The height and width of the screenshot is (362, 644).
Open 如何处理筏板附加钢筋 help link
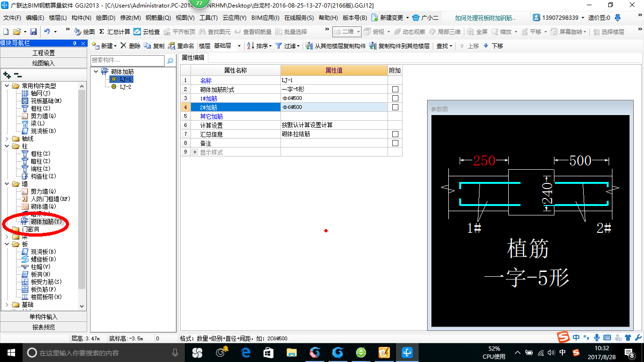point(485,18)
